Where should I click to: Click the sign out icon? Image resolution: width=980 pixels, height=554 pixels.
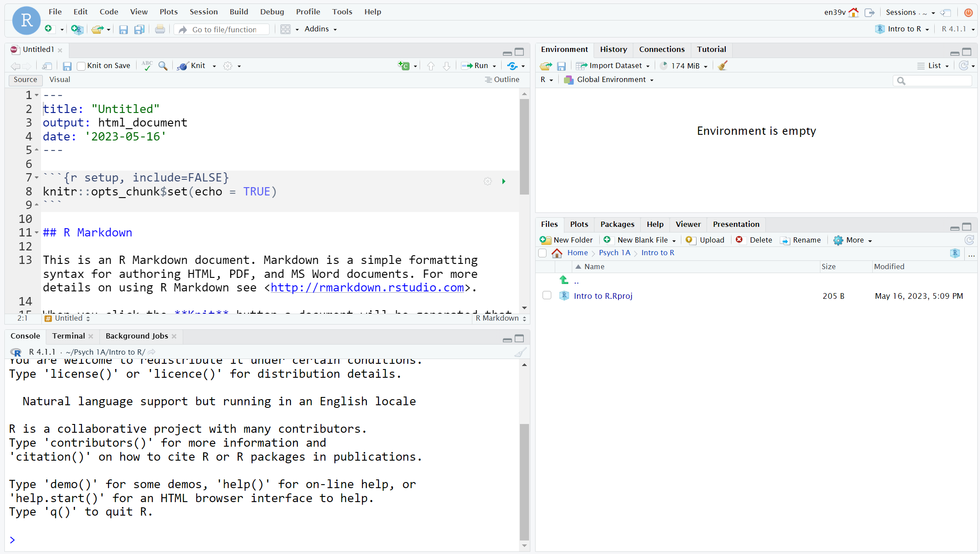pyautogui.click(x=869, y=12)
